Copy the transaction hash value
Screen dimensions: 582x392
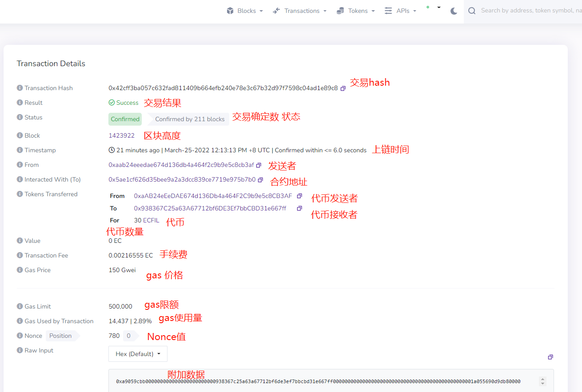point(343,89)
